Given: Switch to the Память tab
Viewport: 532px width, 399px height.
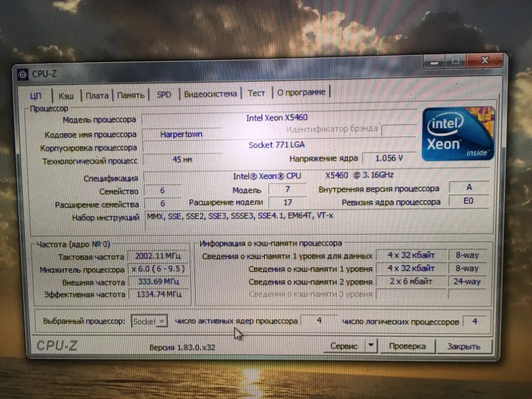Looking at the screenshot, I should pos(131,95).
